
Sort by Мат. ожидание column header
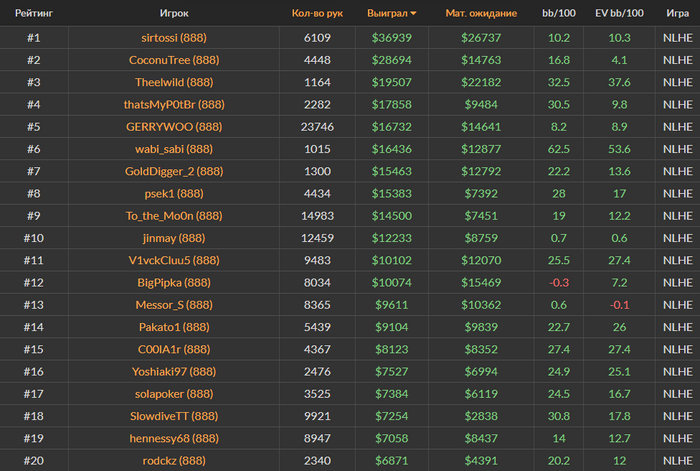481,13
